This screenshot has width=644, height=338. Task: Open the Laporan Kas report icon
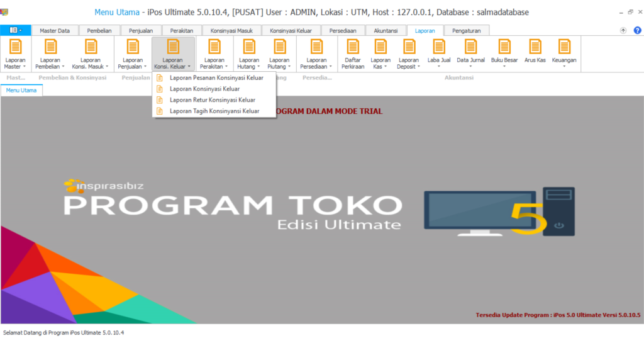[x=380, y=47]
